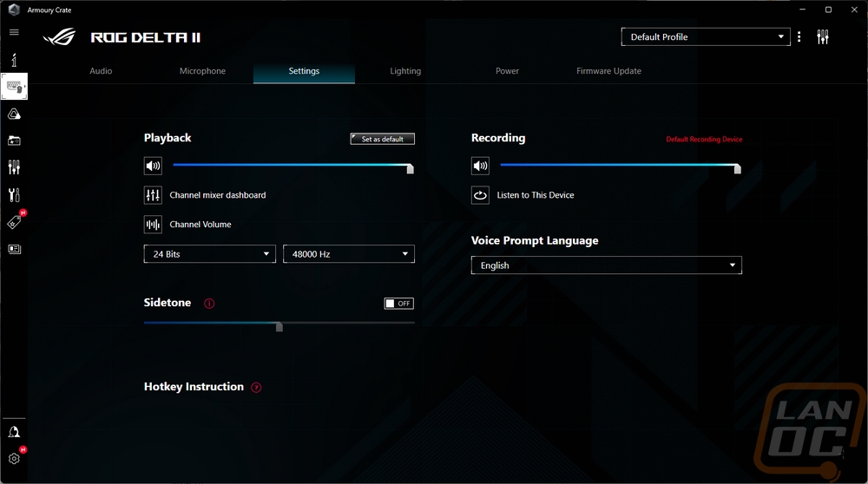
Task: Minimize the Armoury Crate window
Action: click(x=802, y=10)
